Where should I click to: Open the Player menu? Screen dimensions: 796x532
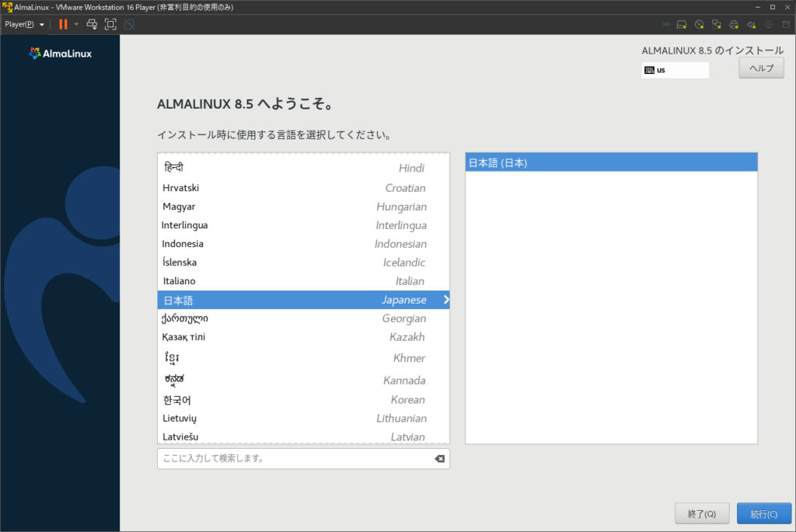24,24
